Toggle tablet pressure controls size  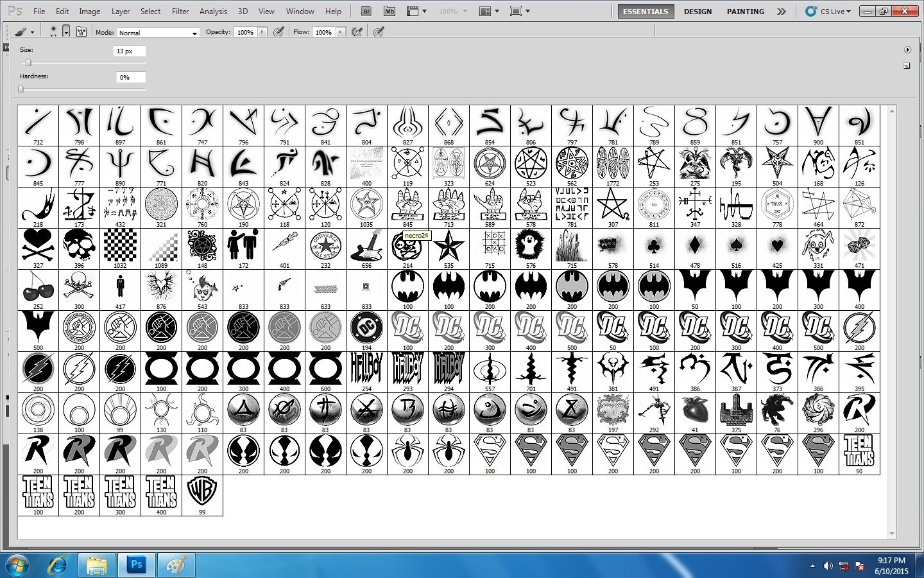pos(379,31)
